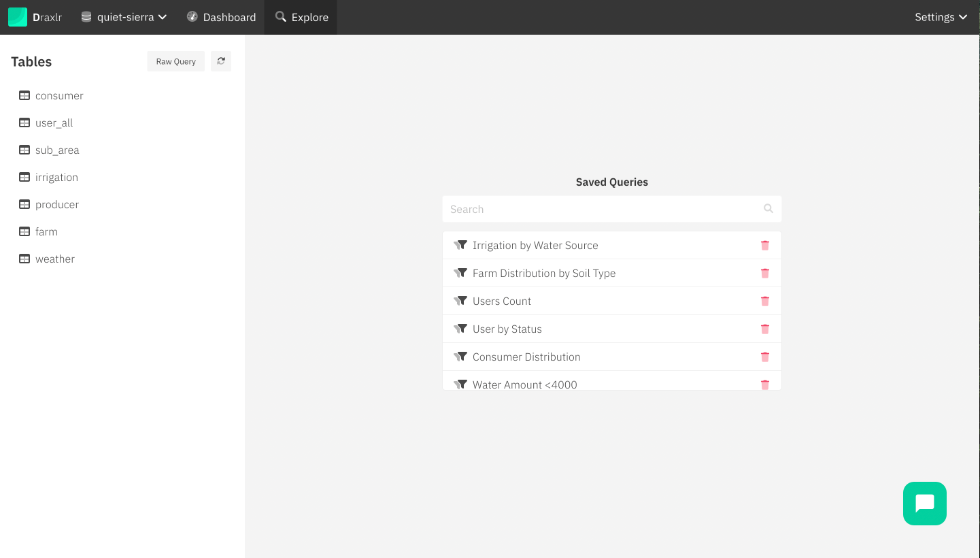Delete the Farm Distribution by Soil Type query
The image size is (980, 558).
(x=765, y=274)
